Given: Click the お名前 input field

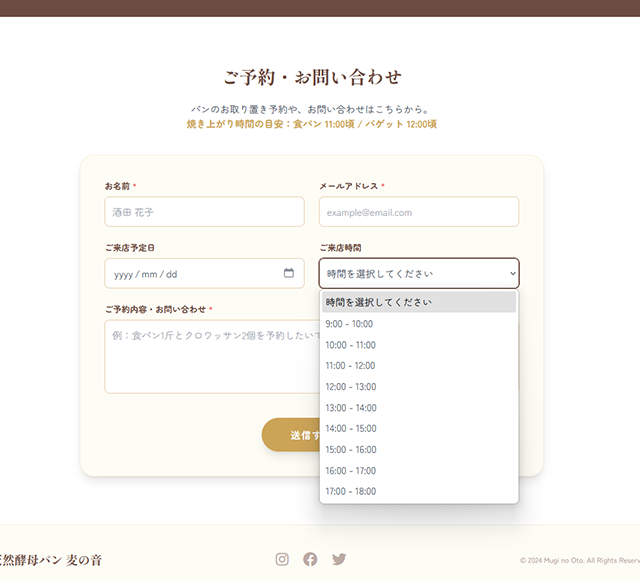Looking at the screenshot, I should (x=204, y=212).
